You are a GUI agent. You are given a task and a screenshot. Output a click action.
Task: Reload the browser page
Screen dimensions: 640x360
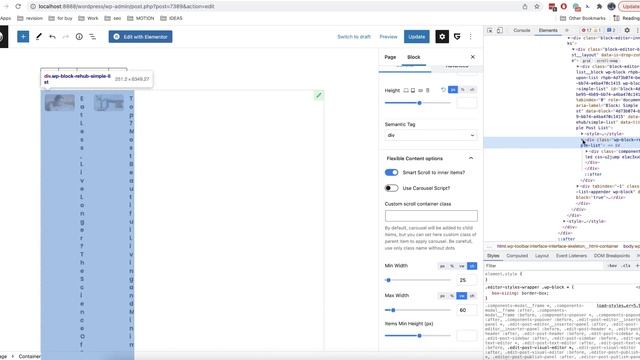click(18, 7)
